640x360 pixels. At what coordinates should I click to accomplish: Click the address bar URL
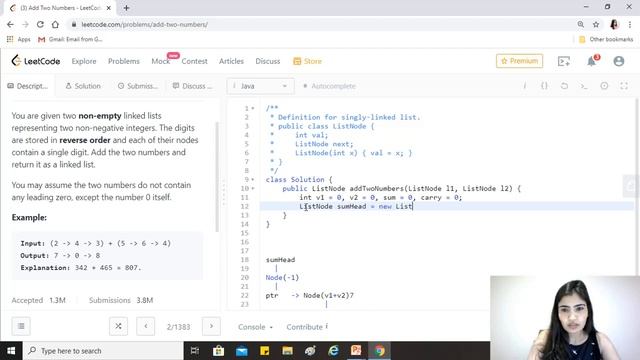click(144, 24)
